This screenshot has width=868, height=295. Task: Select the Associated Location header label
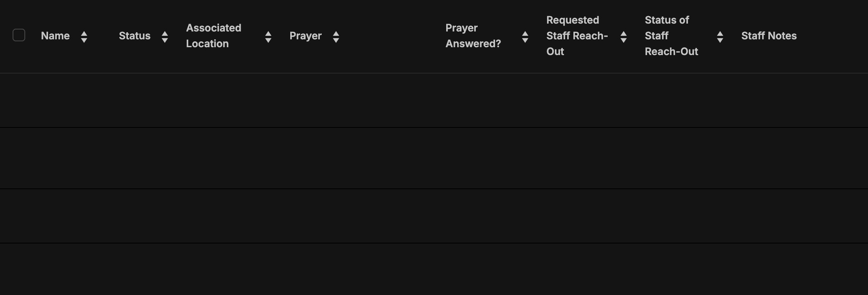tap(213, 36)
